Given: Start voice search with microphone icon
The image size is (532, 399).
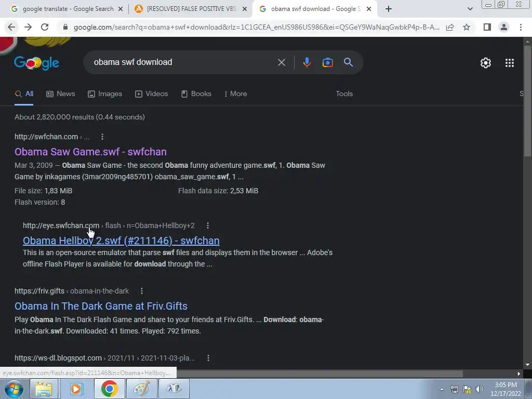Looking at the screenshot, I should [x=307, y=62].
